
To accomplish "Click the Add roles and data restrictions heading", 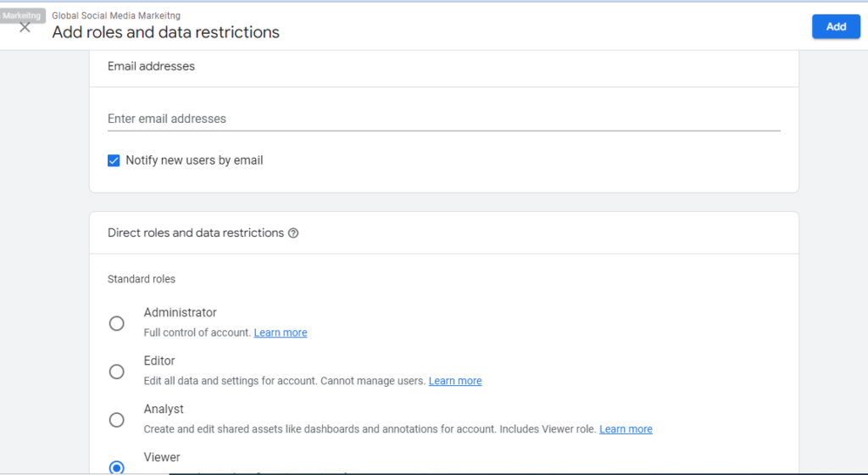I will (165, 33).
